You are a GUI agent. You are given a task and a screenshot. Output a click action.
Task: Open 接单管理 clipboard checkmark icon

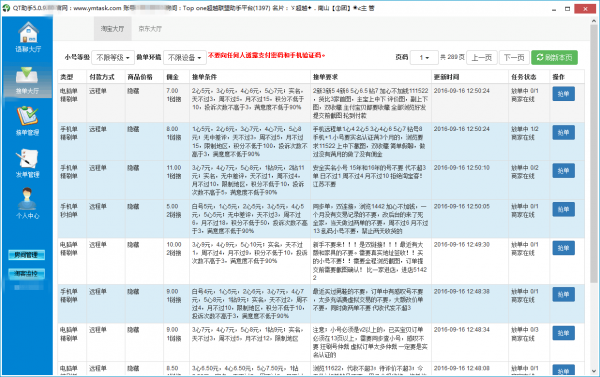tap(27, 116)
